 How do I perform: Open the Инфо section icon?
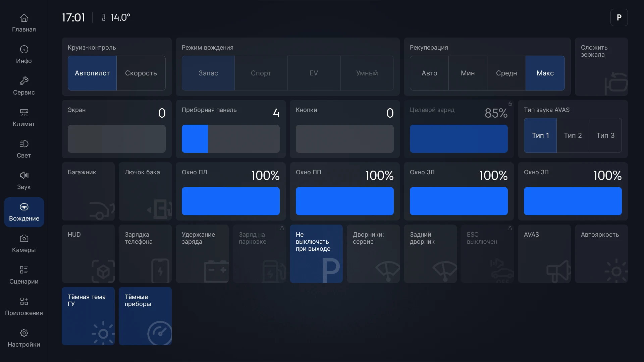[x=24, y=49]
